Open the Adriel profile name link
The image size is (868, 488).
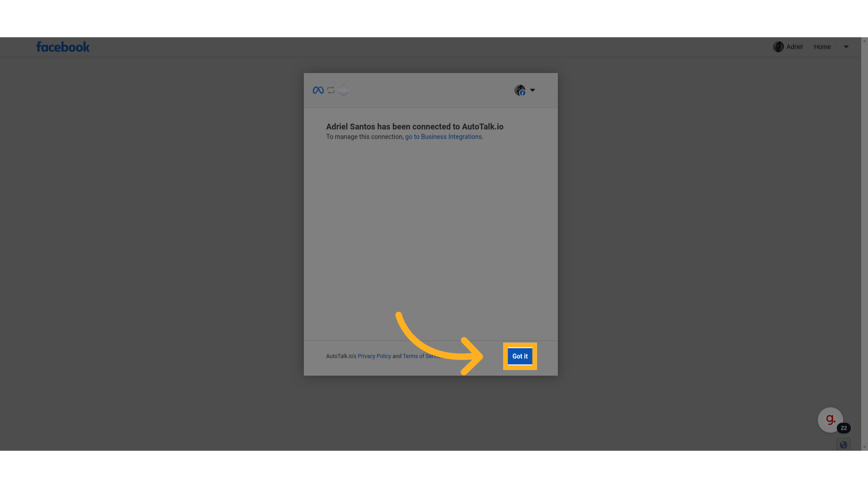(794, 47)
